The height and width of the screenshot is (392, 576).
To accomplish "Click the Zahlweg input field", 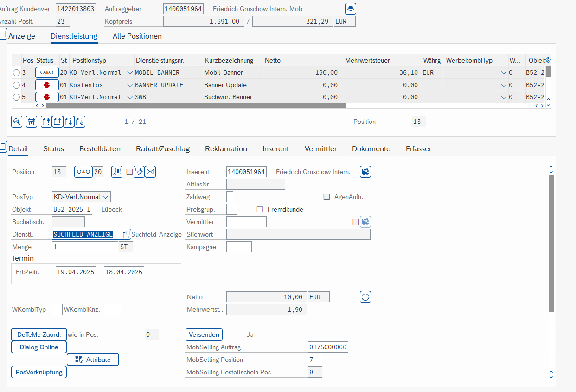I will (x=230, y=197).
